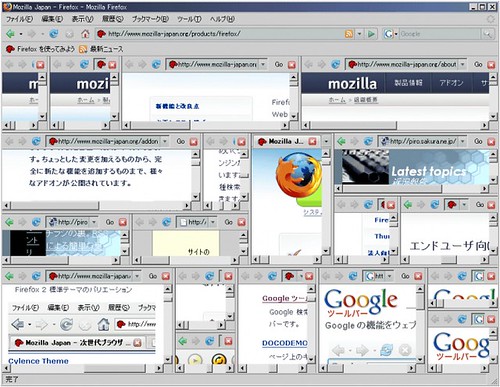500x387 pixels.
Task: Open URL dropdown in mozilla-japan.org/addon pane
Action: point(165,141)
